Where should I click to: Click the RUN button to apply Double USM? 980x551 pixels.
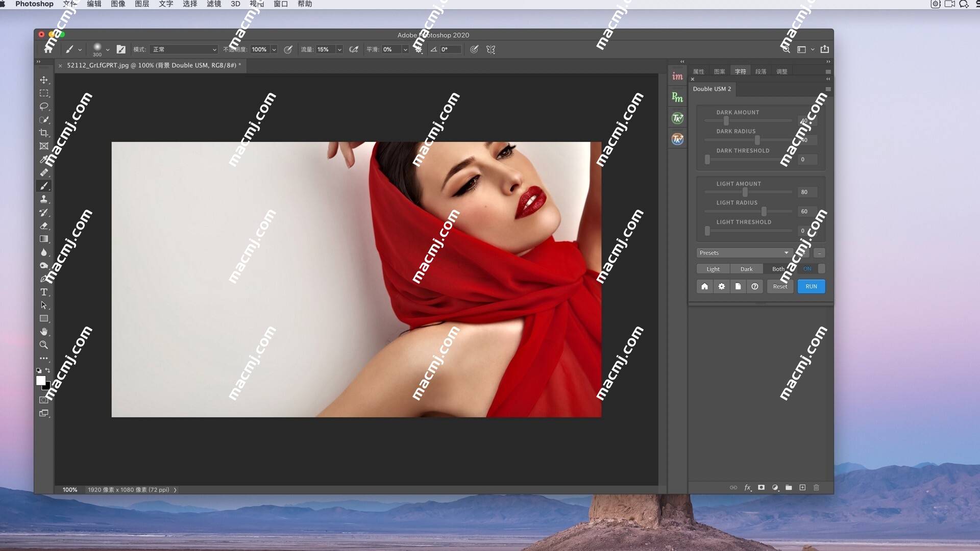[811, 286]
